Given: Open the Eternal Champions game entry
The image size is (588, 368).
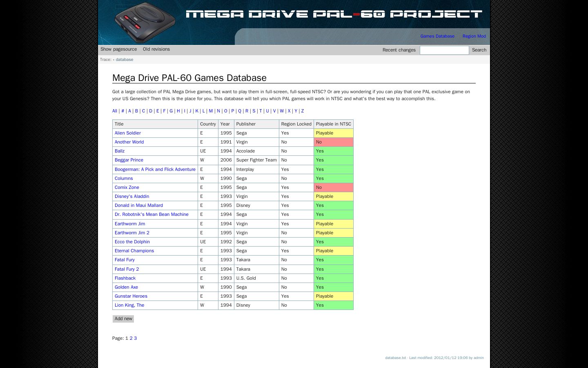Looking at the screenshot, I should (134, 251).
